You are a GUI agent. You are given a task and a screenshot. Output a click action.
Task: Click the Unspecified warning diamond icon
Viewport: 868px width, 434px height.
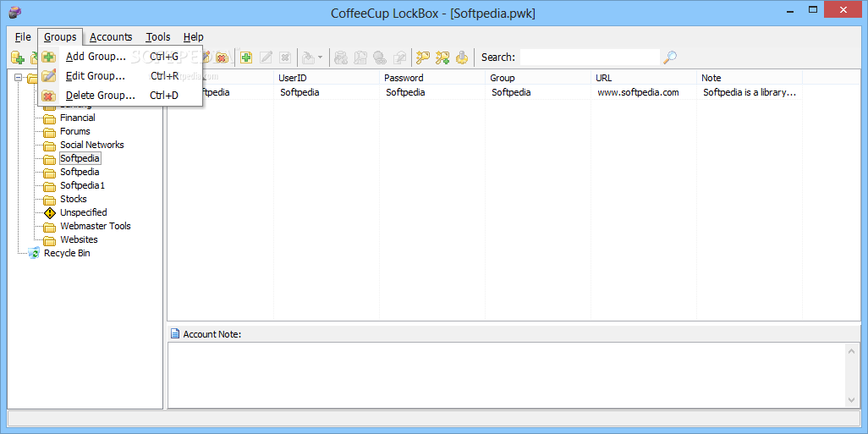click(50, 212)
